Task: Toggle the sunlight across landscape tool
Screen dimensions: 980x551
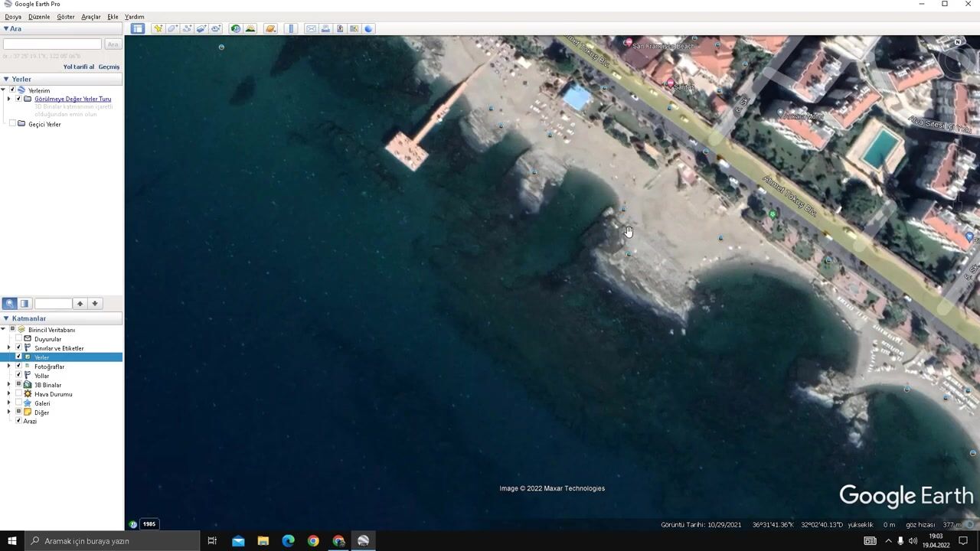Action: [x=250, y=28]
